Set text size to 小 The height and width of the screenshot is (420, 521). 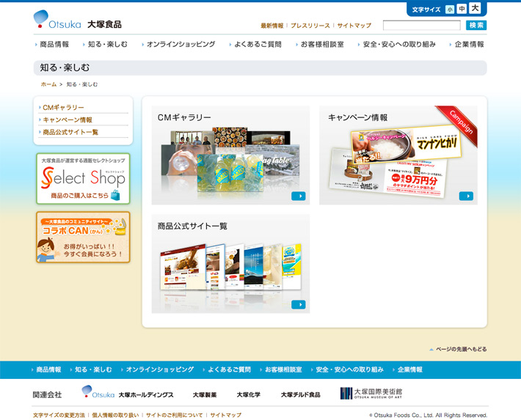click(x=450, y=10)
